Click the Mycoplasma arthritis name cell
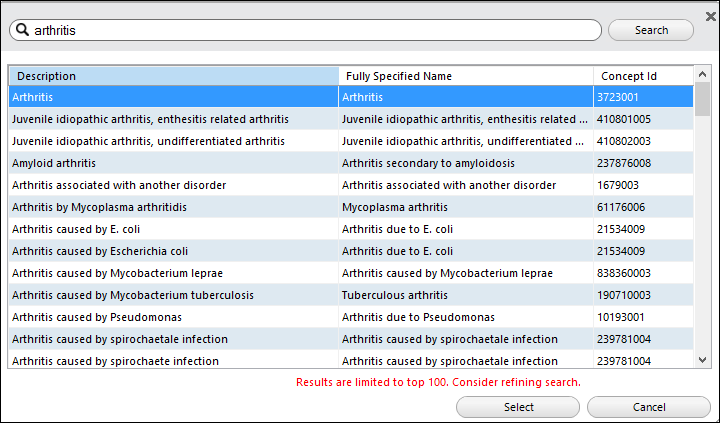The height and width of the screenshot is (423, 720). click(466, 207)
